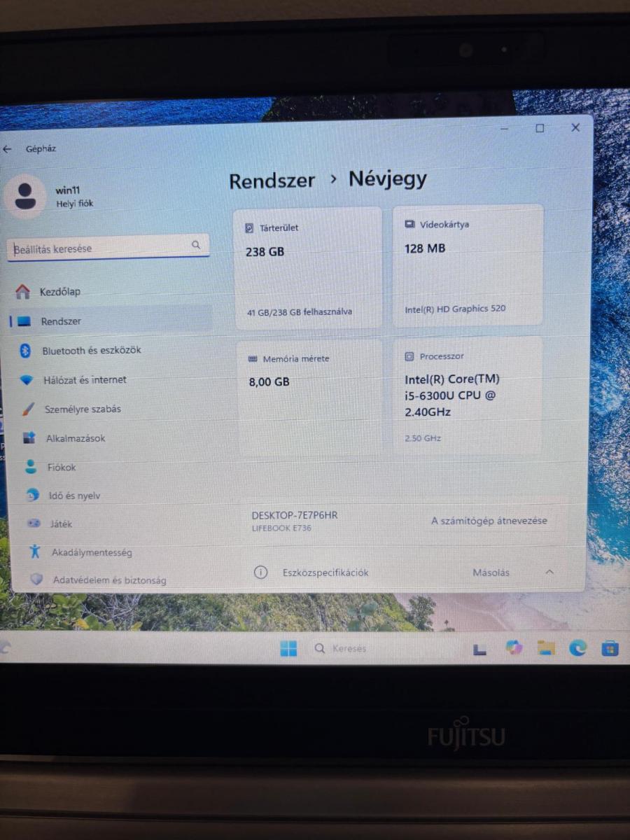The image size is (630, 840).
Task: Click the A számítógép átnevezése button
Action: (489, 521)
